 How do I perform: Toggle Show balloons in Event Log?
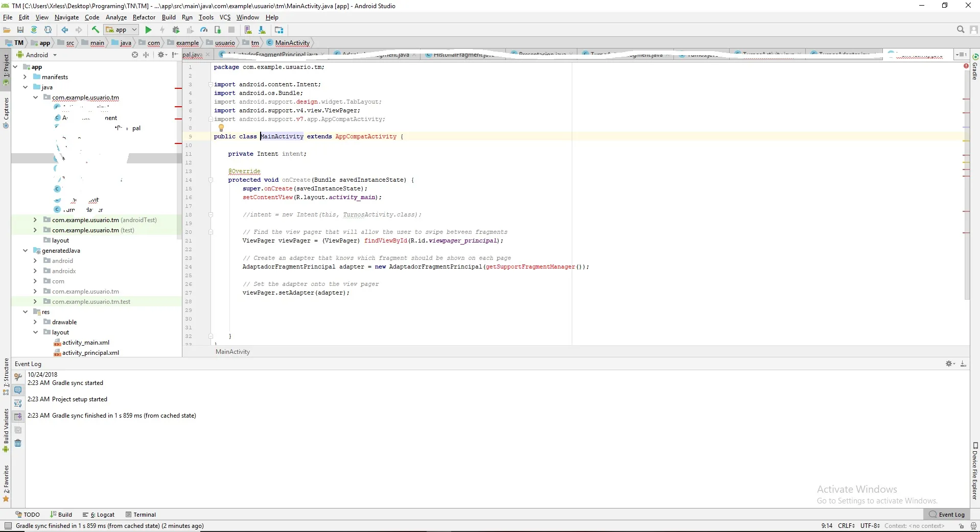(18, 390)
